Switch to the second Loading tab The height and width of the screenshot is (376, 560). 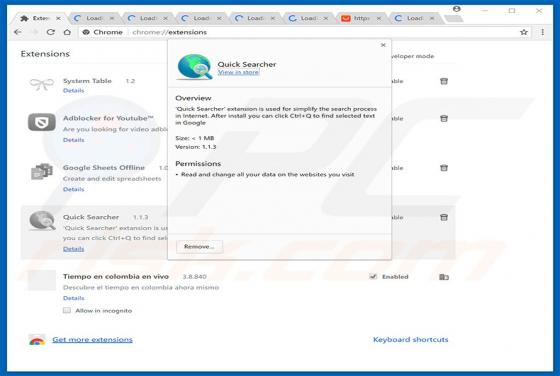coord(147,18)
